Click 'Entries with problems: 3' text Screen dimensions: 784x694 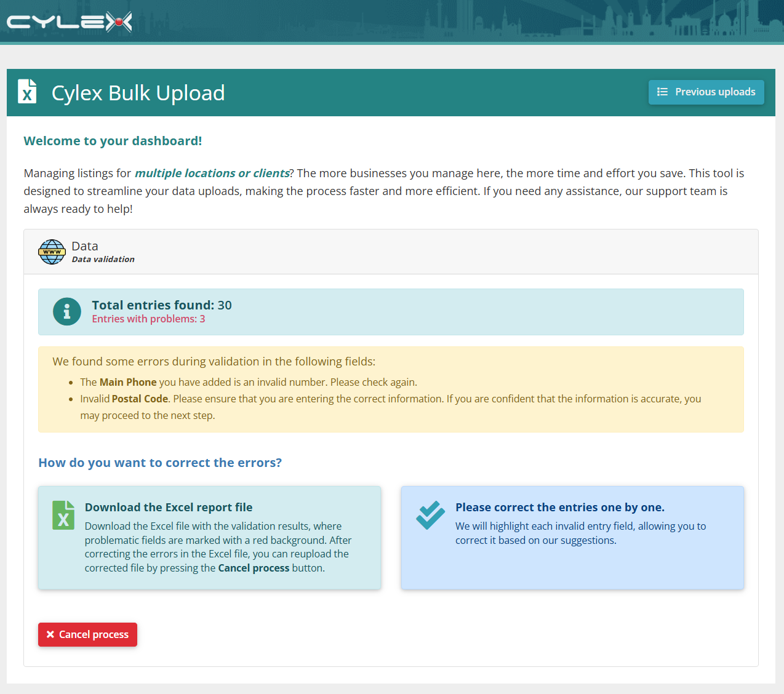click(148, 319)
